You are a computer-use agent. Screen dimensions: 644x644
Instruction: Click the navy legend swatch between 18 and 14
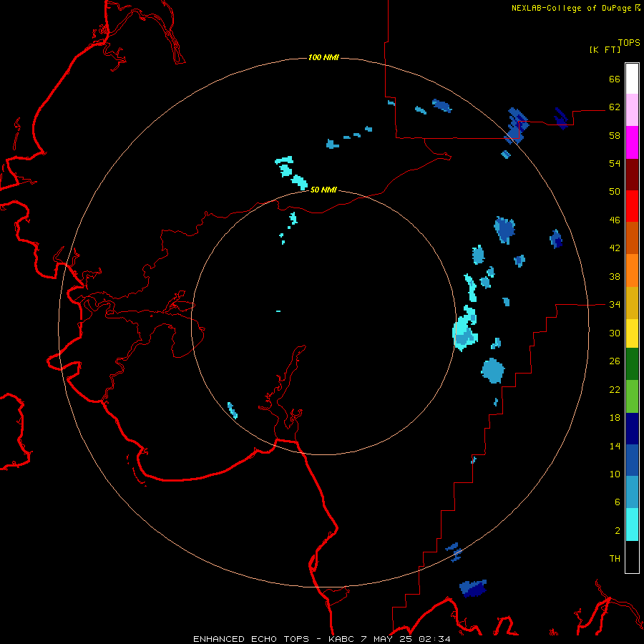coord(632,429)
